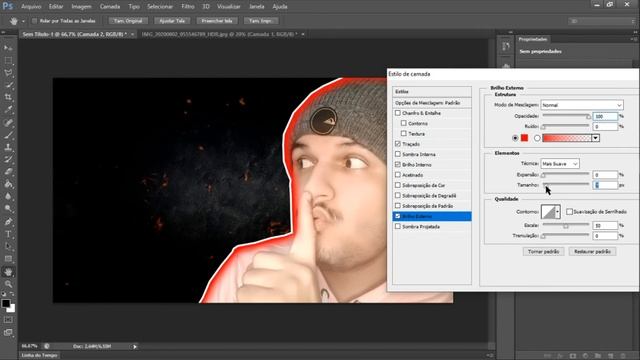Open status bar info arrow menu

pos(135,347)
